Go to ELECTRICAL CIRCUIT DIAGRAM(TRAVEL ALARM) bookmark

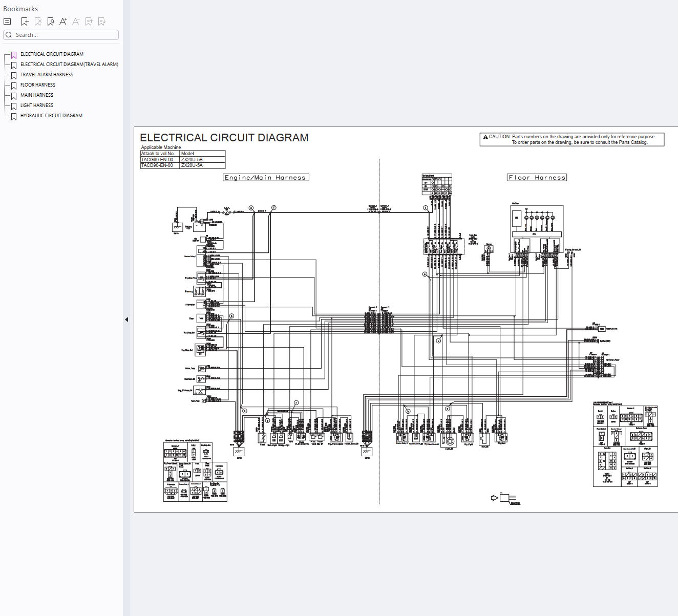coord(69,65)
